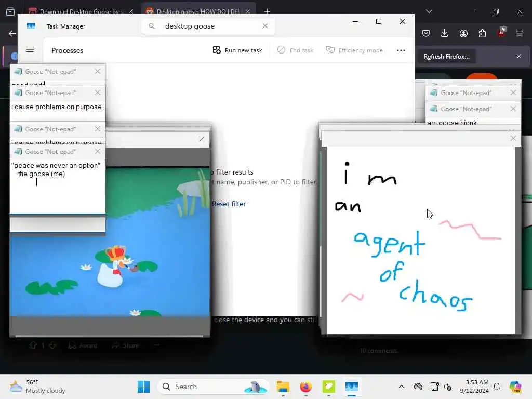Close goose notepad containing 'am goose hjonk'
The image size is (532, 399).
513,109
